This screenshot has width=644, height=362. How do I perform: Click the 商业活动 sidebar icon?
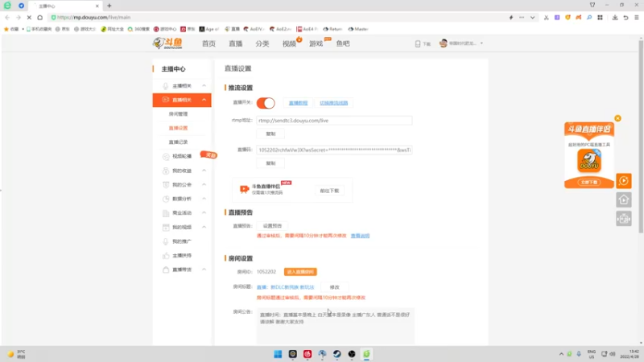166,213
